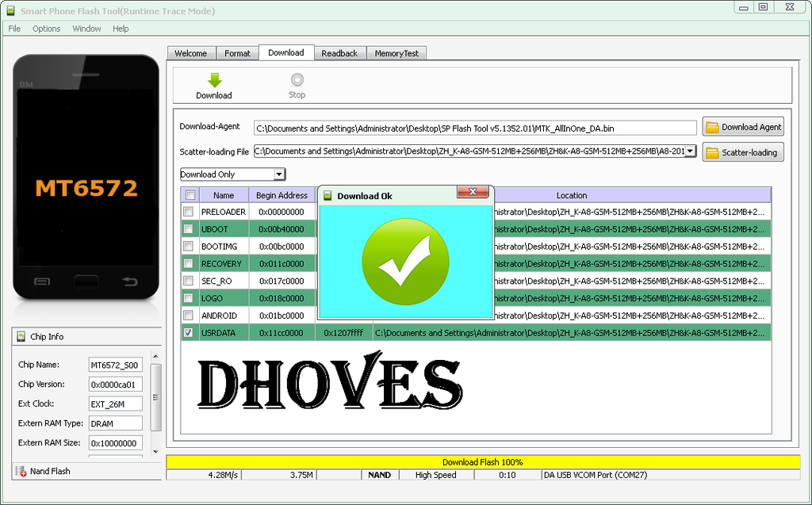Screen dimensions: 812x505
Task: Click the Chip Info panel icon
Action: click(x=21, y=337)
